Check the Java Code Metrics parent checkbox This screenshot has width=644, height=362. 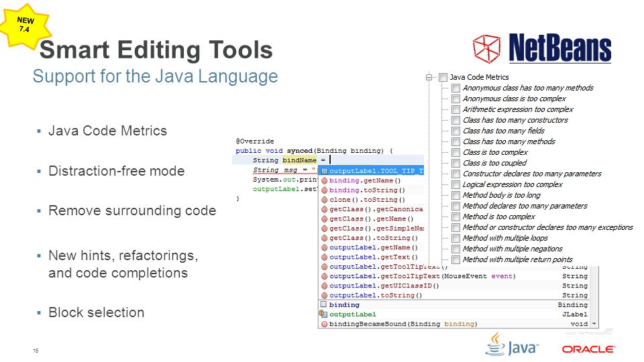coord(443,77)
